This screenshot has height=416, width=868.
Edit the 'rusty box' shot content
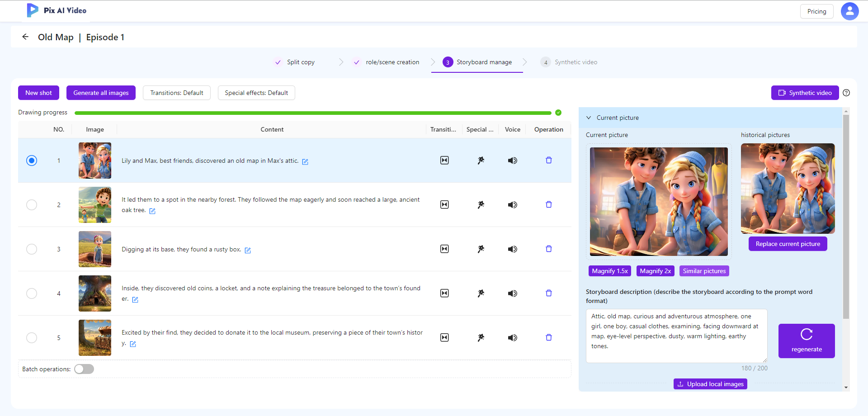pos(248,251)
